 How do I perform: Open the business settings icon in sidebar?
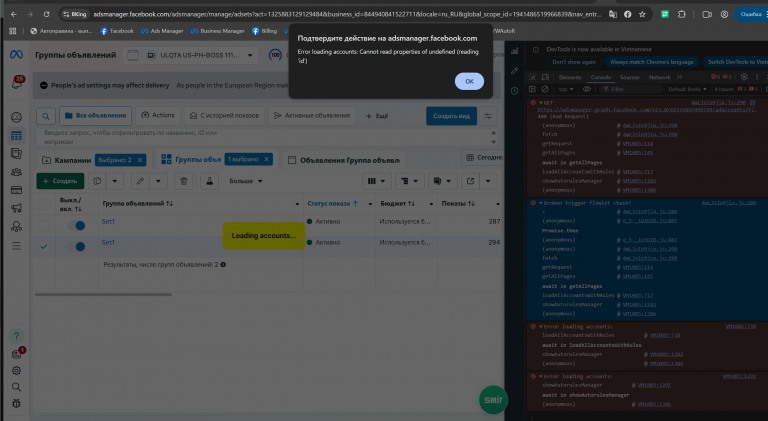(x=16, y=227)
